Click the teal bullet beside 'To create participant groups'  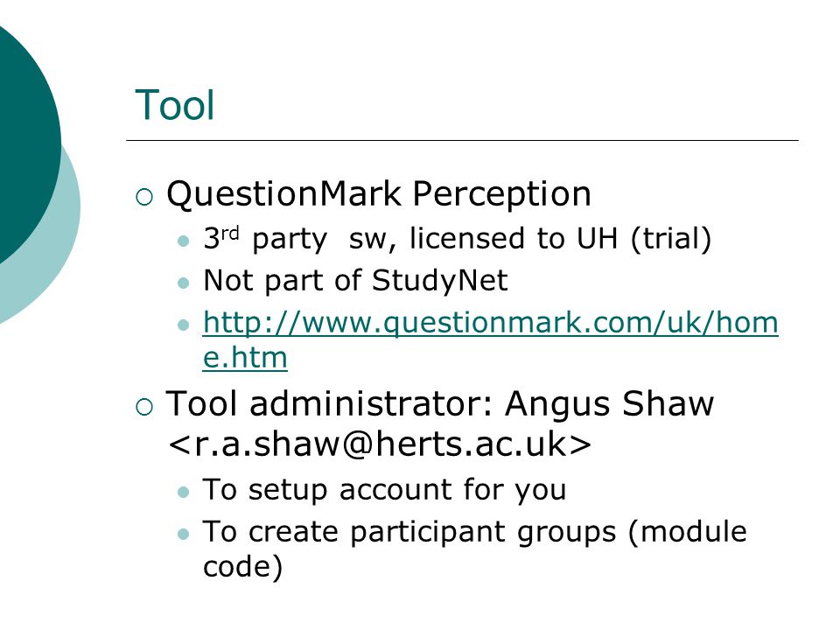pyautogui.click(x=183, y=534)
